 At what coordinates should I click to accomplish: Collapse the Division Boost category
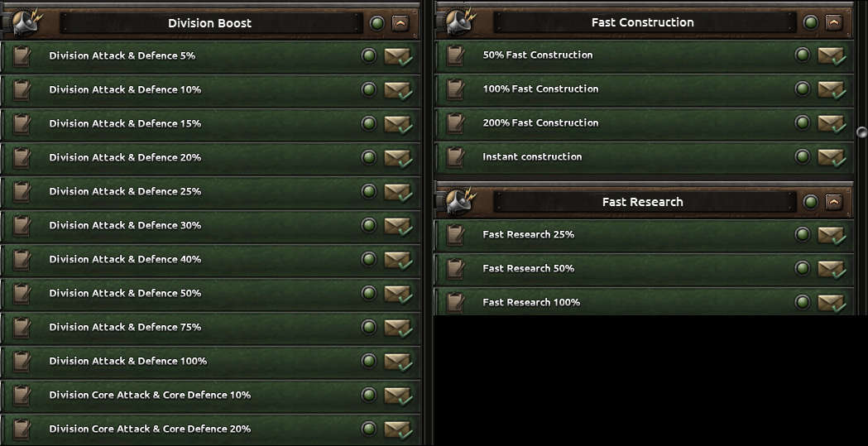coord(400,23)
